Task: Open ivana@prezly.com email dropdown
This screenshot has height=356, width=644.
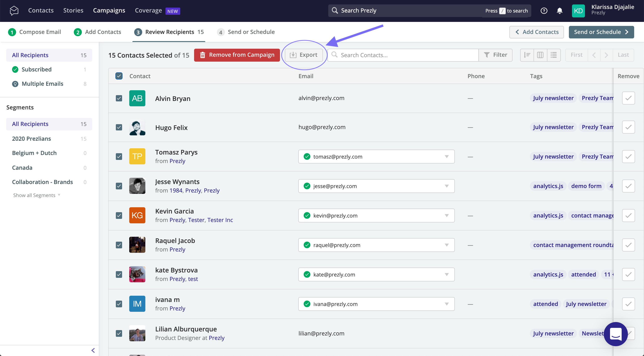Action: point(376,304)
